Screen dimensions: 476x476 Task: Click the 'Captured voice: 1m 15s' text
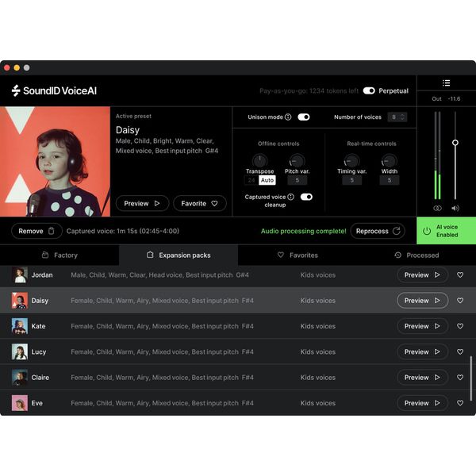[x=123, y=231]
